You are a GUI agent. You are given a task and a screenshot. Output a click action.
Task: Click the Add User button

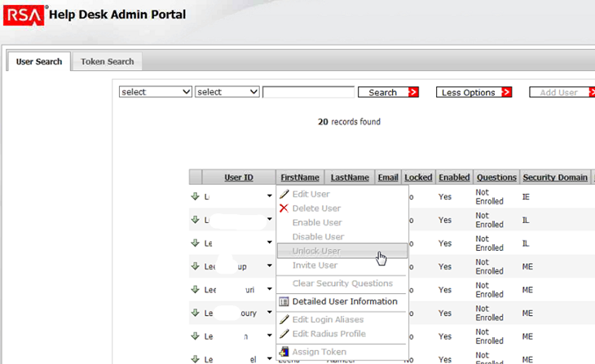[x=562, y=92]
